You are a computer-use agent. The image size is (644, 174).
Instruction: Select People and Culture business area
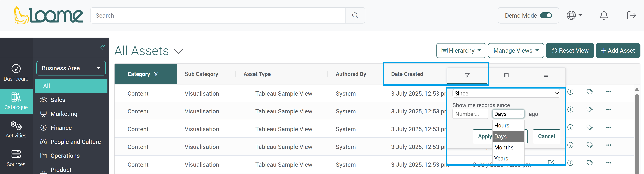click(71, 142)
